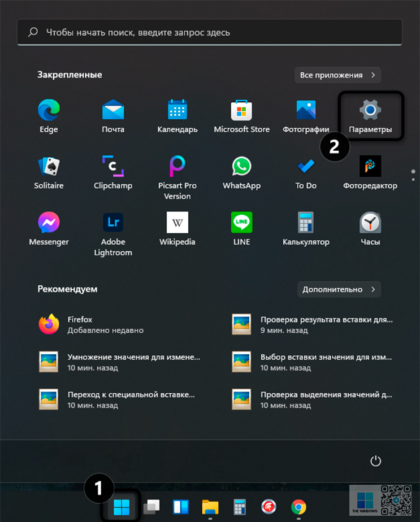Open Messenger from pinned apps
Image resolution: width=420 pixels, height=522 pixels.
pyautogui.click(x=49, y=229)
